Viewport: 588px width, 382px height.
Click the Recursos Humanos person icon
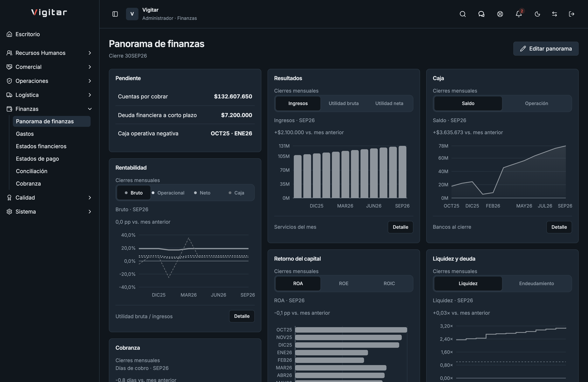click(x=9, y=53)
